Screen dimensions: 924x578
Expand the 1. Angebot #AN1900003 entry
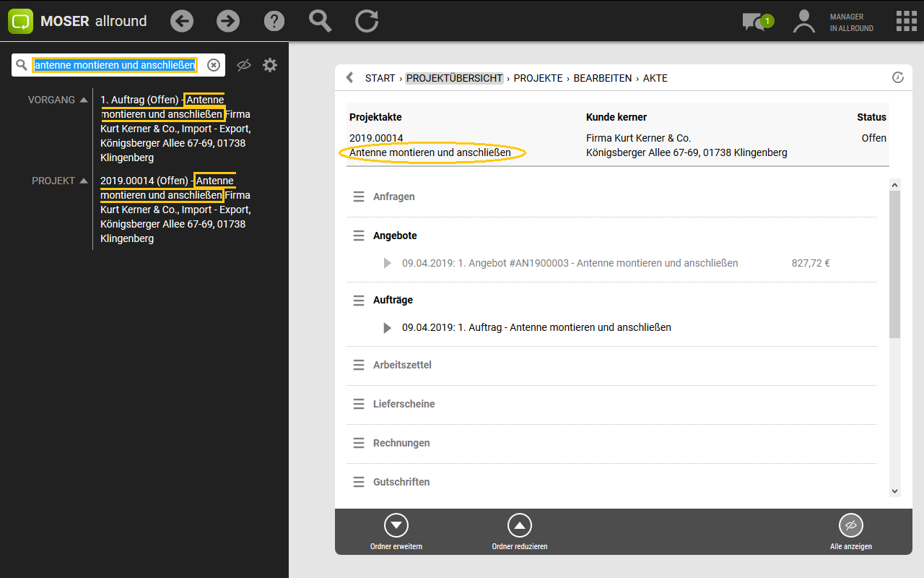388,263
